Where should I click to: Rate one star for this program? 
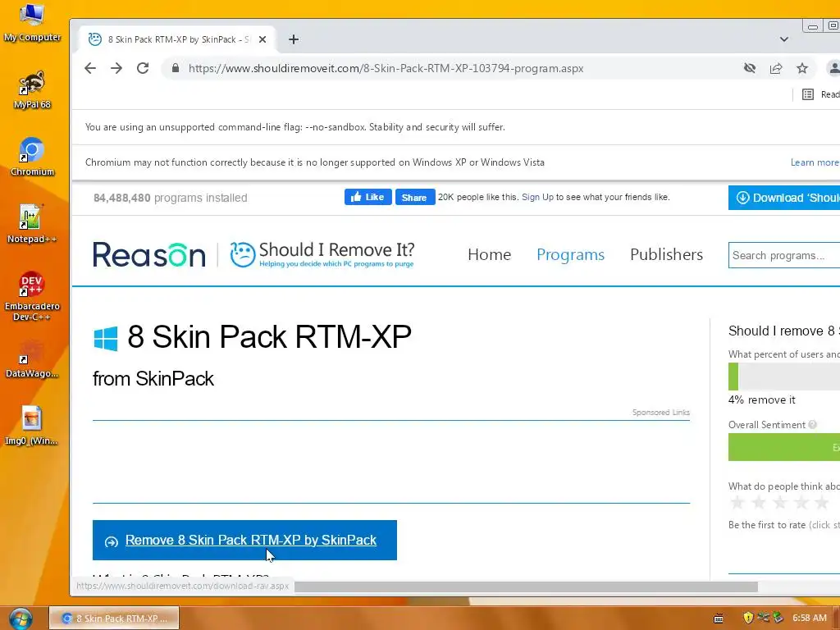point(737,503)
